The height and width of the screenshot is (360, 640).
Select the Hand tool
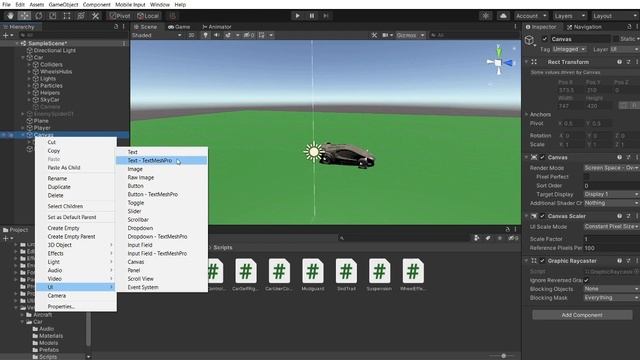pyautogui.click(x=10, y=16)
